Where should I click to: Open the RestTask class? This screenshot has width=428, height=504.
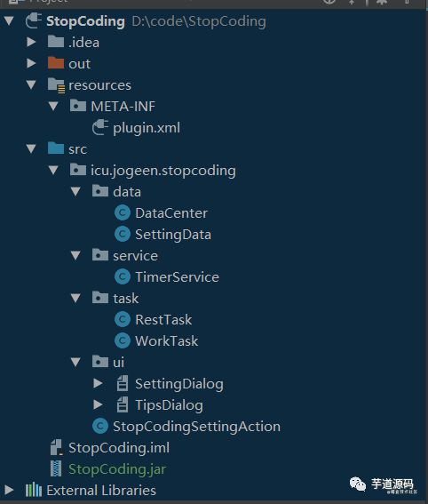(x=163, y=320)
